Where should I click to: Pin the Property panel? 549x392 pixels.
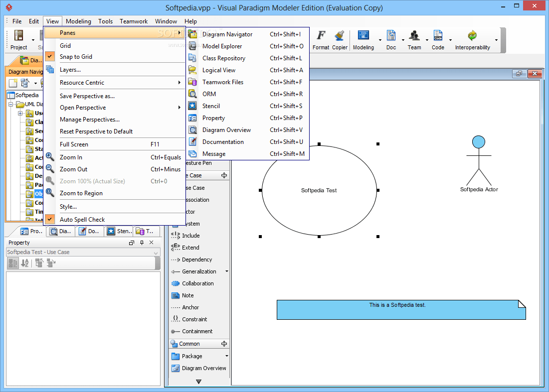(x=142, y=243)
